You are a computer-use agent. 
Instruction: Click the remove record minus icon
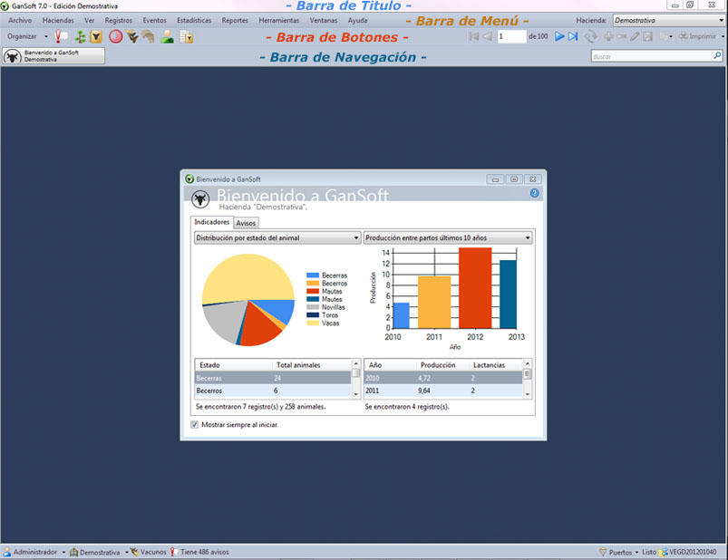[622, 36]
